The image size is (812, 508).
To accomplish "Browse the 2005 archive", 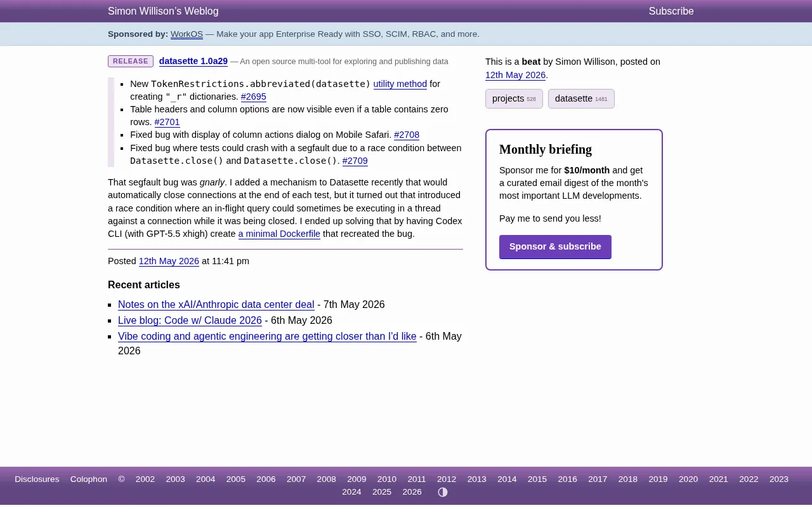I will 236,479.
